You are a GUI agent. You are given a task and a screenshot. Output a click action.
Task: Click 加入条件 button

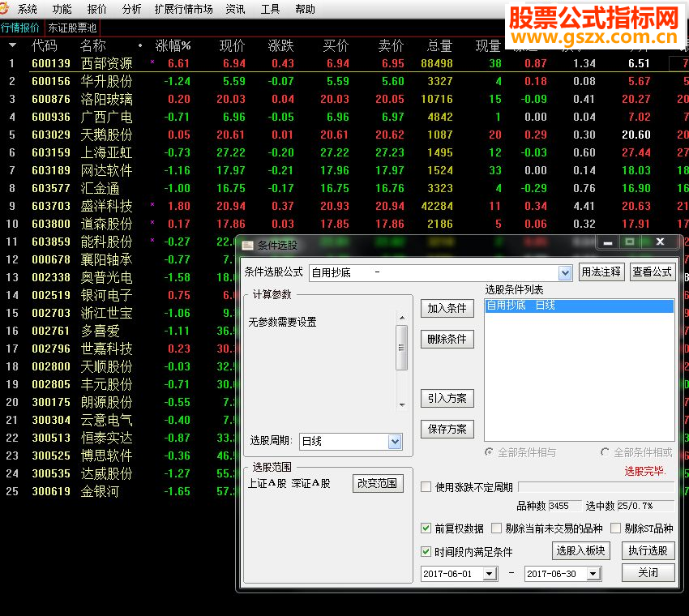click(x=447, y=309)
